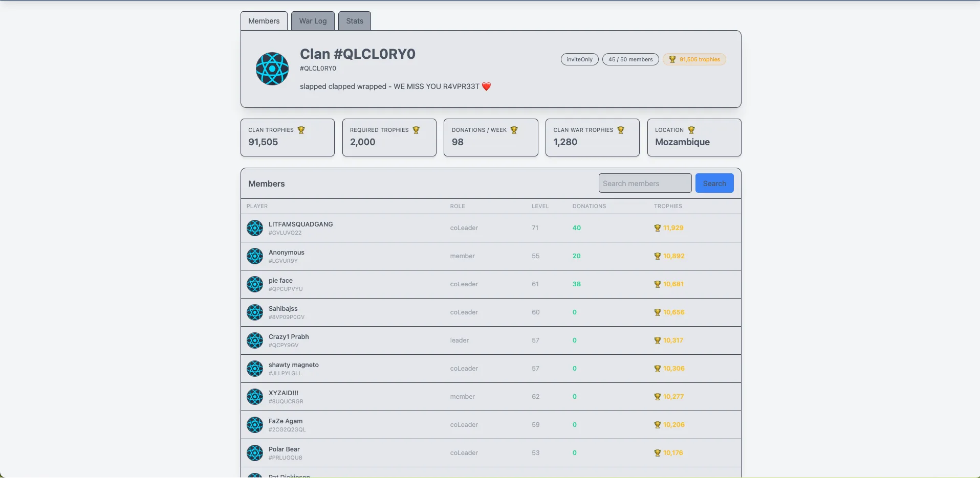Screen dimensions: 980x478
Task: Switch to the Members tab
Action: point(264,21)
